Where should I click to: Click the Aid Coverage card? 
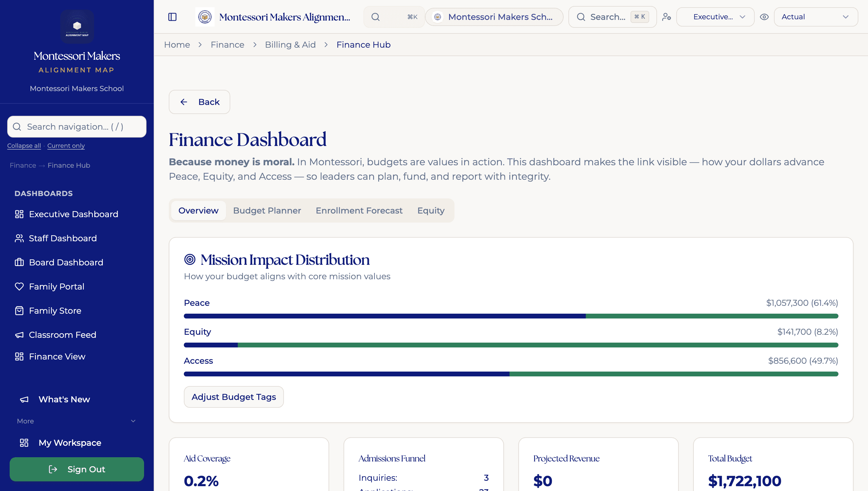tap(249, 465)
